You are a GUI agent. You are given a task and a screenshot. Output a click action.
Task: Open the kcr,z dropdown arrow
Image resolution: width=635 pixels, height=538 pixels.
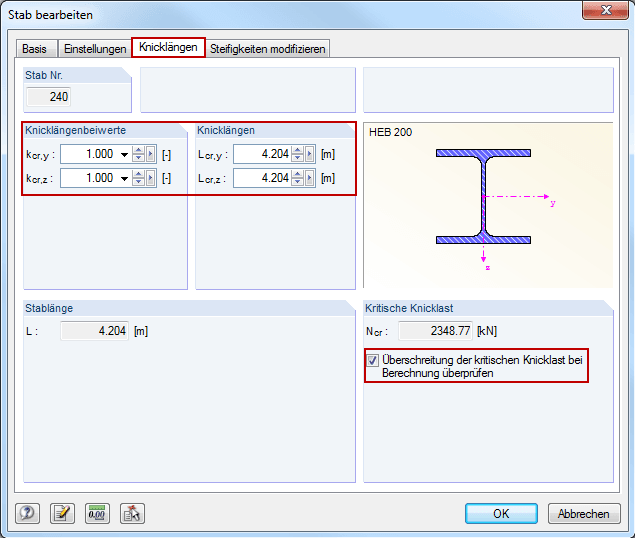tap(124, 178)
